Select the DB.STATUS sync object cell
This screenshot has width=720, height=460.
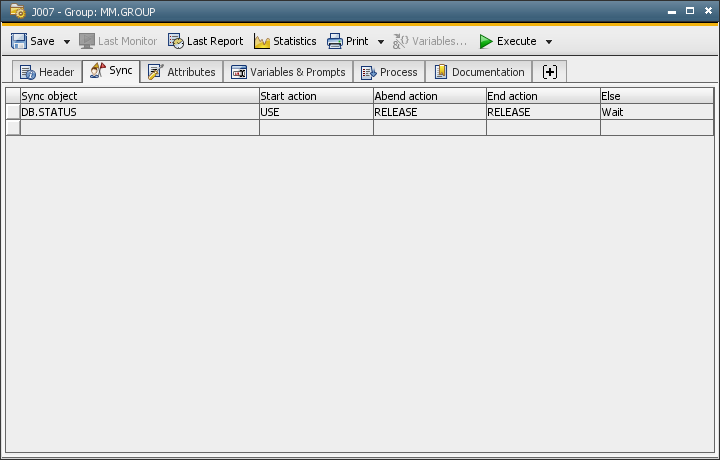(140, 112)
